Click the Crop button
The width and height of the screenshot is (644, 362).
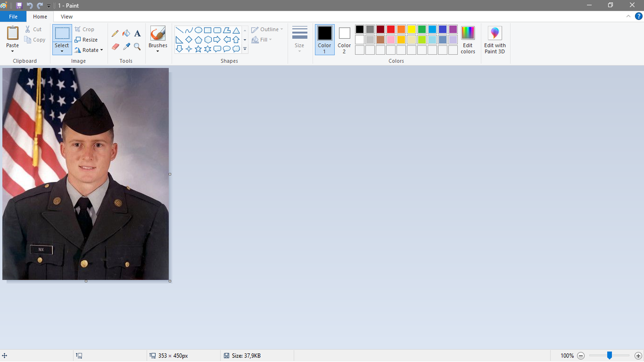(85, 29)
